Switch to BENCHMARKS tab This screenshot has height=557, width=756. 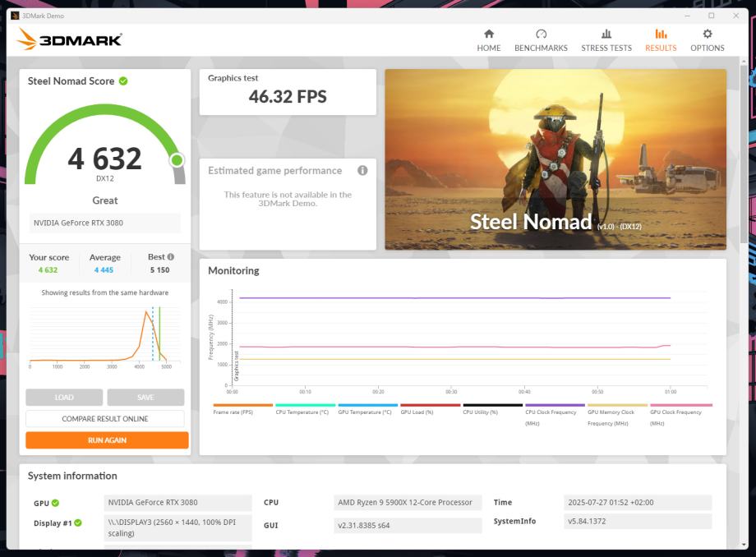(x=541, y=40)
